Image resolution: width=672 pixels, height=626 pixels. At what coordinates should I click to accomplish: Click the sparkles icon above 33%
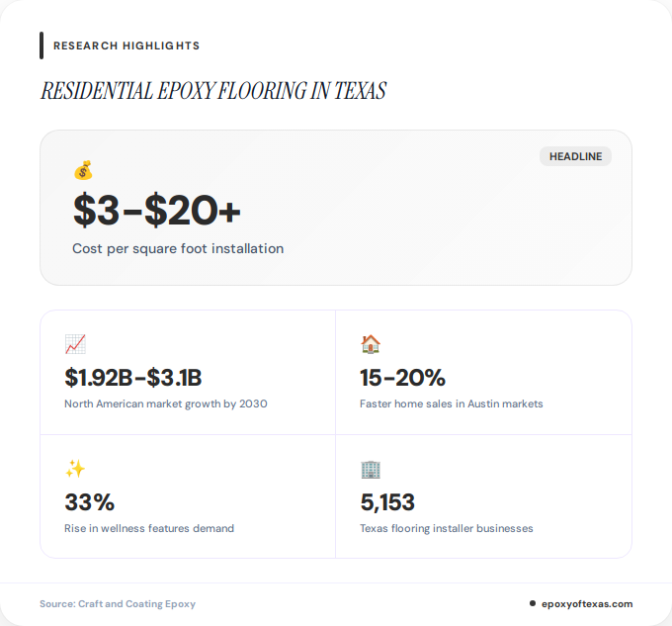pyautogui.click(x=75, y=469)
